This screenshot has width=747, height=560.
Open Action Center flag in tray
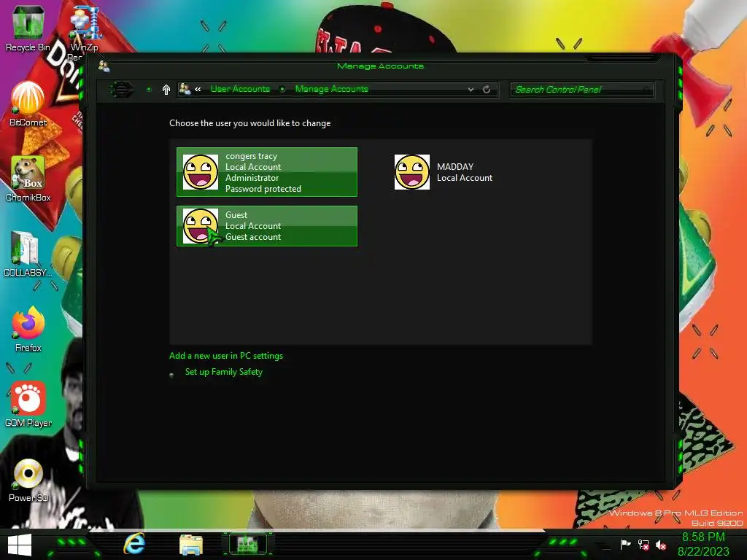click(x=625, y=544)
